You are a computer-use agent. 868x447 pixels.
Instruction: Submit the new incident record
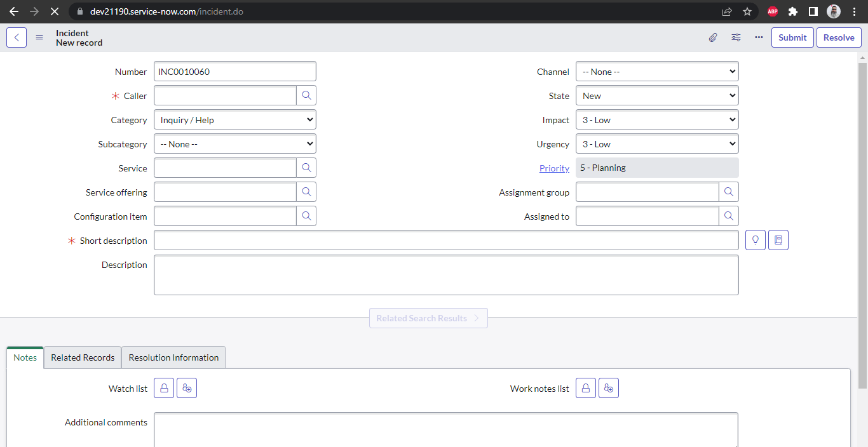pos(792,37)
